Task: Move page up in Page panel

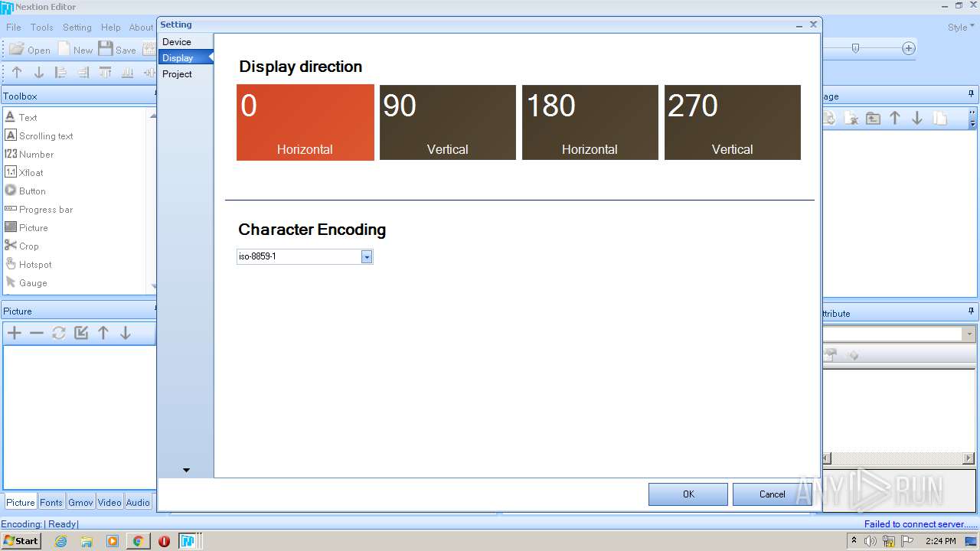Action: pos(895,119)
